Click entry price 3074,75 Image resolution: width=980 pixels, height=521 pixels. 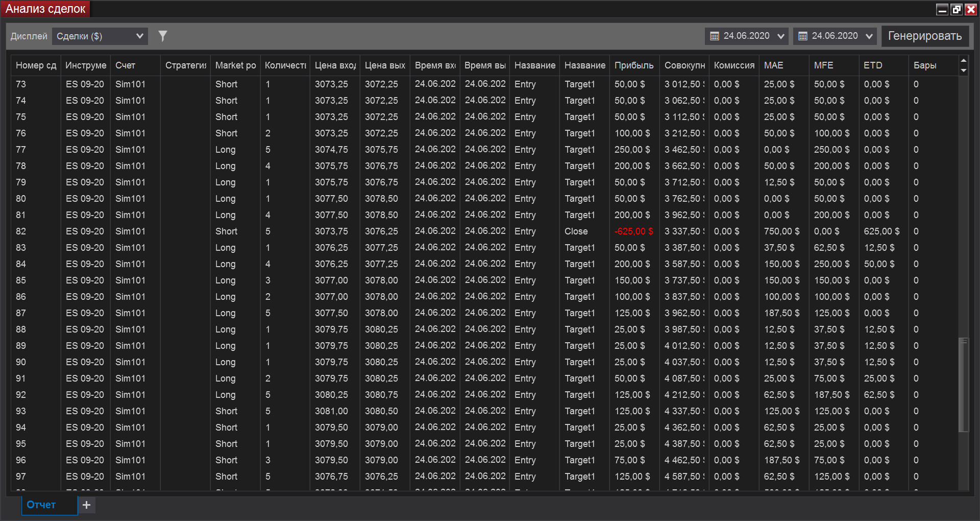331,150
